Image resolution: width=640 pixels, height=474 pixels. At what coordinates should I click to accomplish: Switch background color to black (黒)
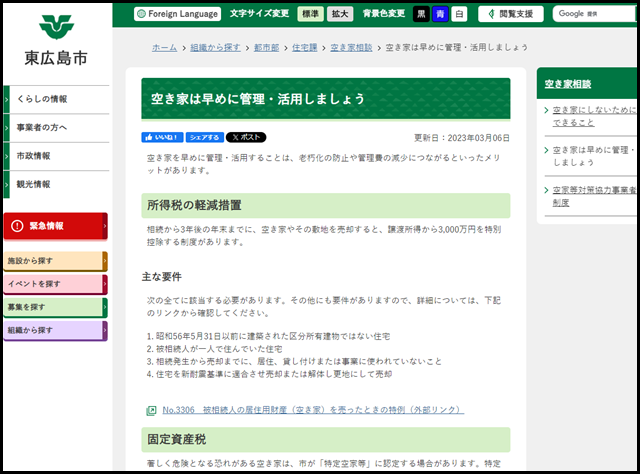(x=421, y=14)
